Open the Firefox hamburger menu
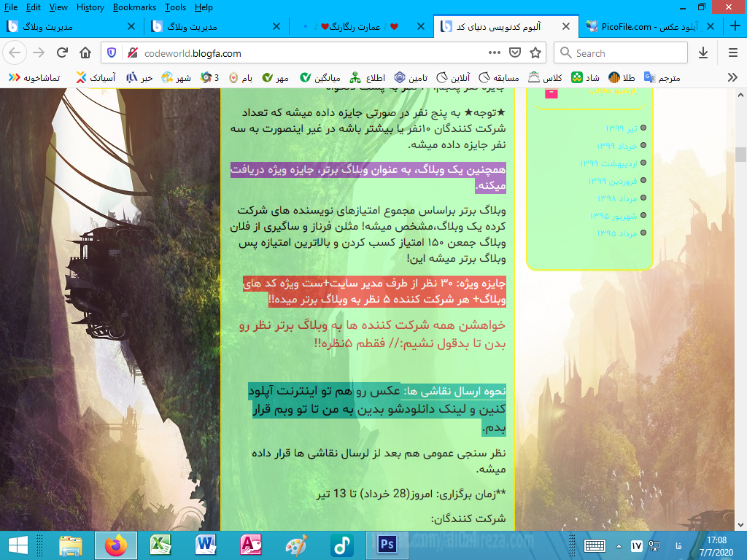Viewport: 747px width, 560px height. click(x=732, y=53)
